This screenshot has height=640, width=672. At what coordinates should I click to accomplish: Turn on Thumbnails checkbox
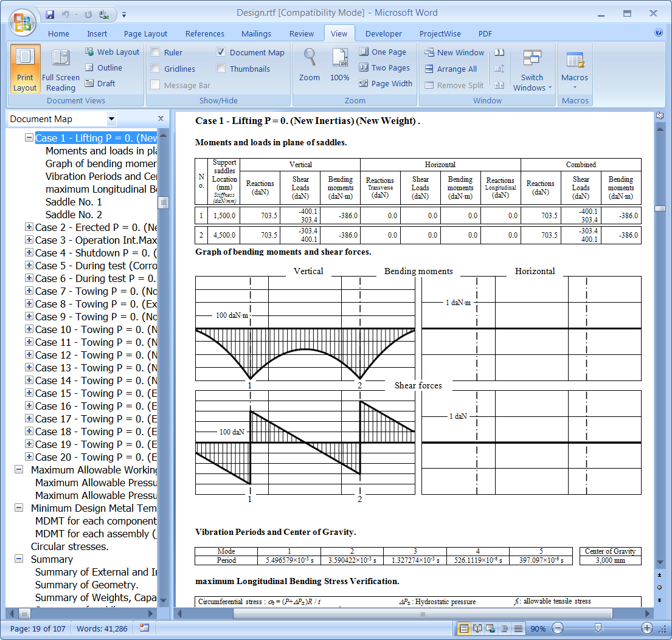pyautogui.click(x=221, y=69)
